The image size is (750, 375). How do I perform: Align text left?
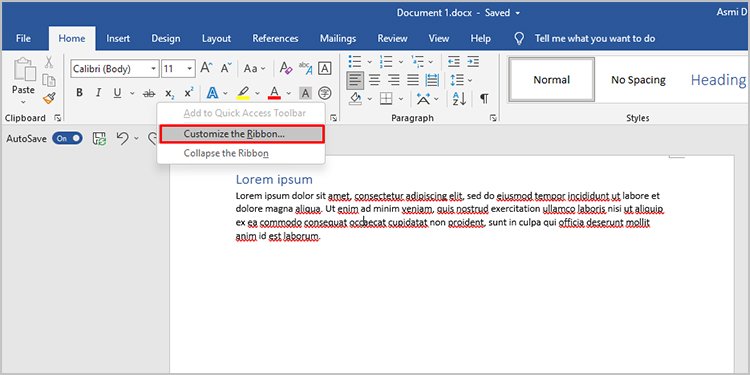click(355, 80)
